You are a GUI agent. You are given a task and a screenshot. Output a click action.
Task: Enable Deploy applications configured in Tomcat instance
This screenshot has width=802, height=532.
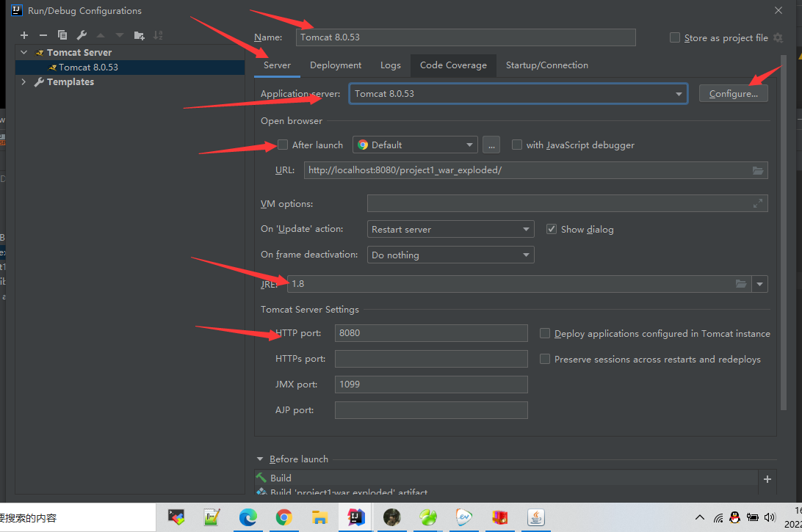pos(545,333)
